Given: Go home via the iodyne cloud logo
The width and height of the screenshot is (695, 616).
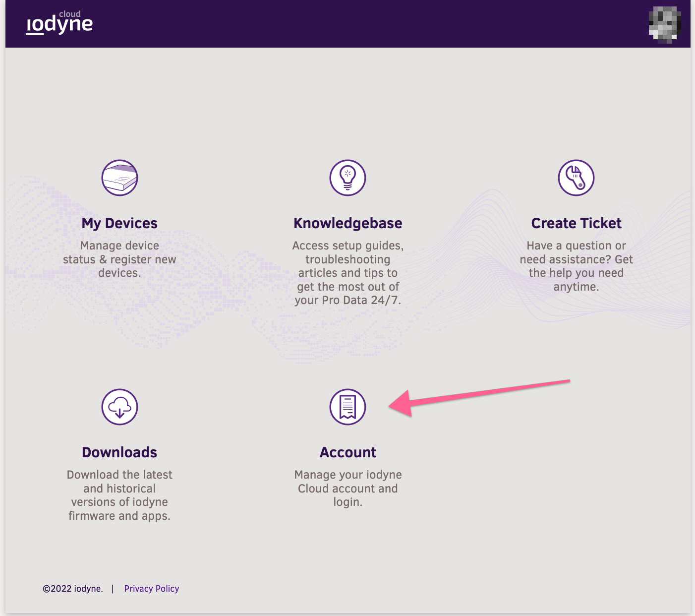Looking at the screenshot, I should click(x=59, y=23).
